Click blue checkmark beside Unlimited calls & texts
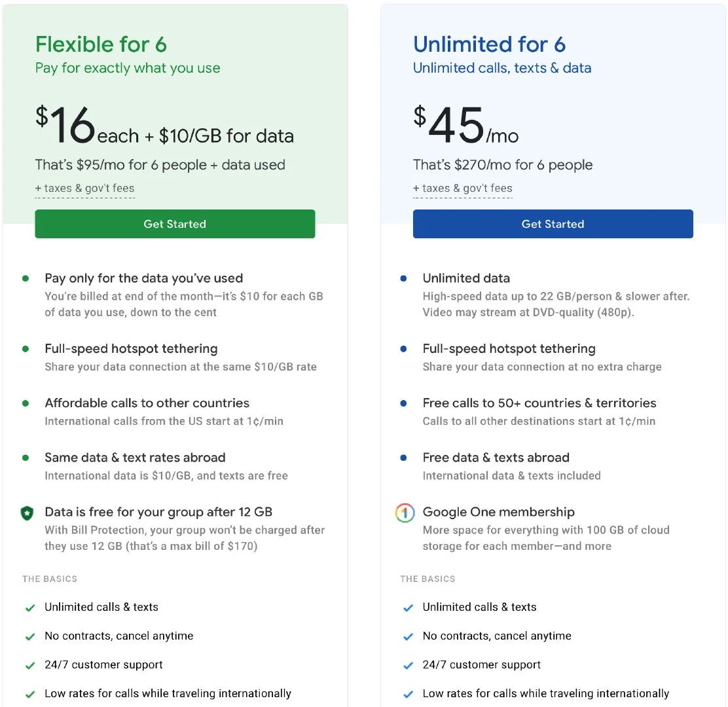 point(408,607)
